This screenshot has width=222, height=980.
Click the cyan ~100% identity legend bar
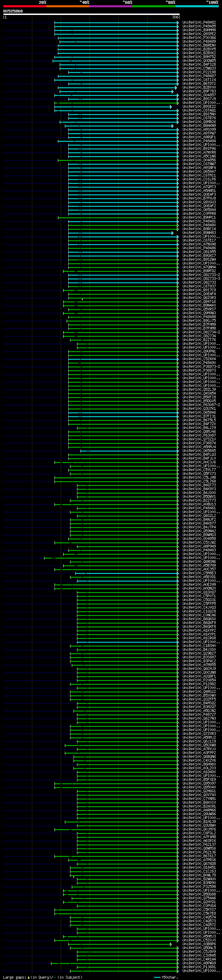(197, 6)
